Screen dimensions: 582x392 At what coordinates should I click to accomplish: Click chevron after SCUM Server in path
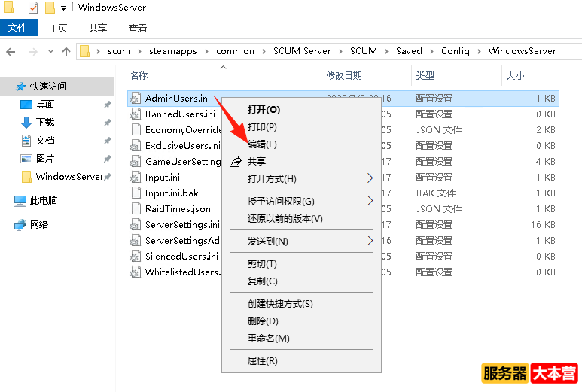pos(340,52)
